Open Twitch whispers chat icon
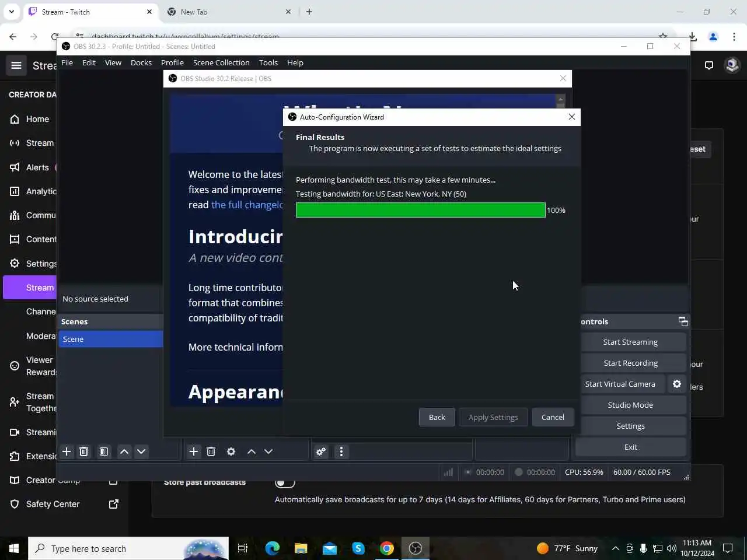747x560 pixels. (709, 65)
